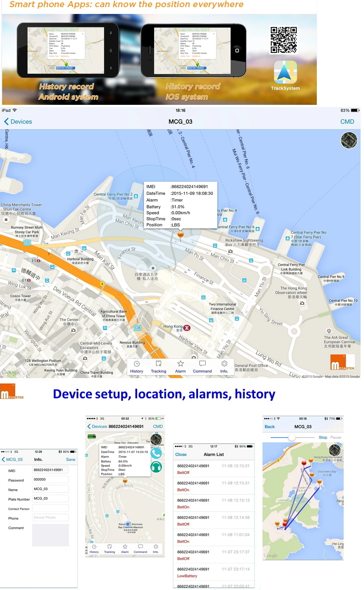
Task: Click the Android history record phone image
Action: pos(68,50)
